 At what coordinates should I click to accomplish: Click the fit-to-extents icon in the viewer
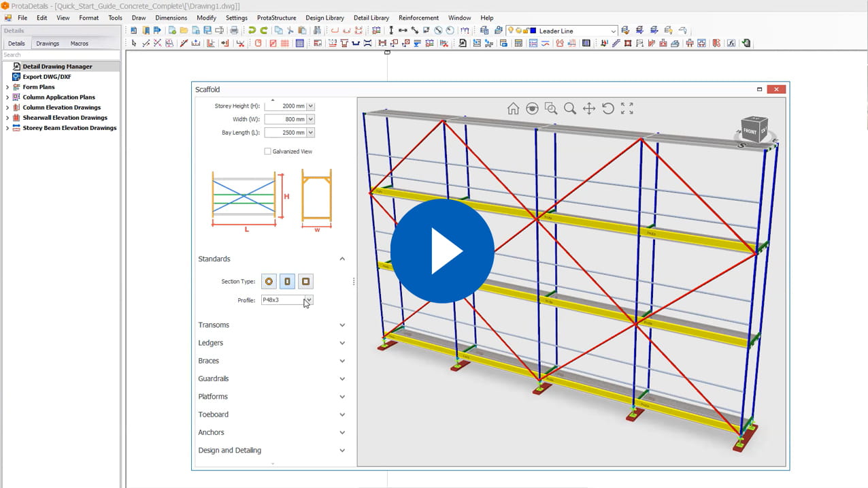pyautogui.click(x=627, y=108)
